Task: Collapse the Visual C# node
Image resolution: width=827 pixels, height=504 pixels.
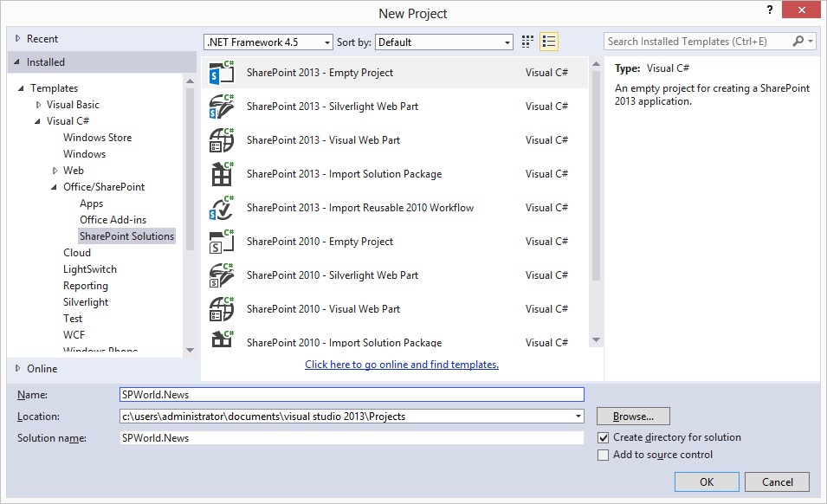Action: click(37, 121)
